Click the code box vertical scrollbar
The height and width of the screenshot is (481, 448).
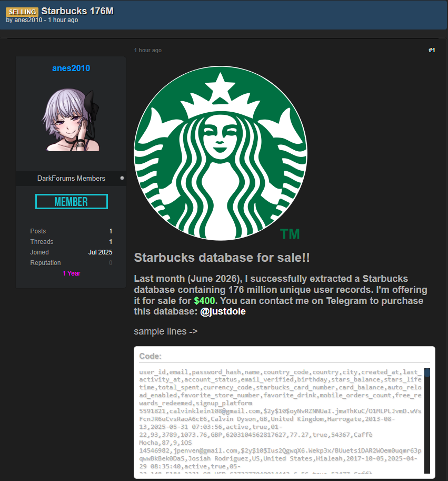click(x=427, y=421)
